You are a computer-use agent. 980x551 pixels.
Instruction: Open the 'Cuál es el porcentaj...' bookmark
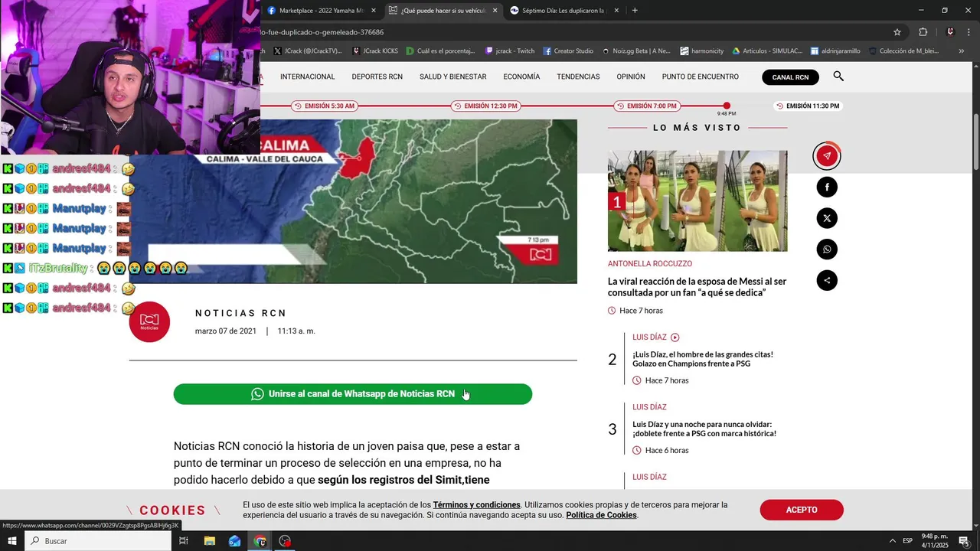coord(440,51)
